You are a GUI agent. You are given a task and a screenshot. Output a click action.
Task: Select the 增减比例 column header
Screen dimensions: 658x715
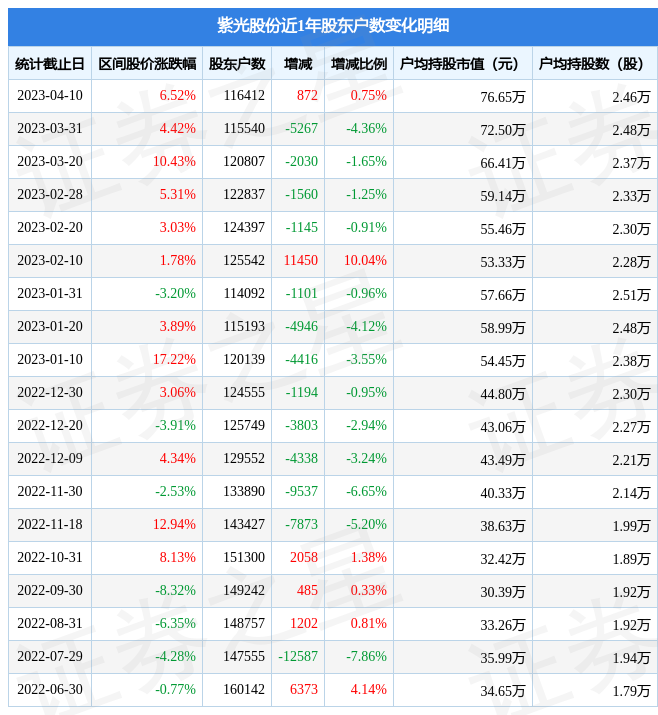click(x=359, y=63)
